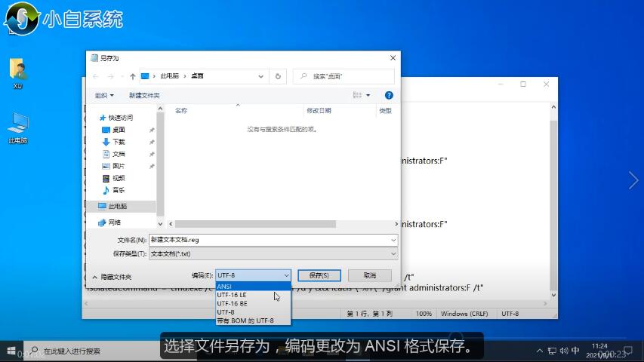Open the XU user folder on desktop
This screenshot has height=362, width=644.
click(x=18, y=72)
